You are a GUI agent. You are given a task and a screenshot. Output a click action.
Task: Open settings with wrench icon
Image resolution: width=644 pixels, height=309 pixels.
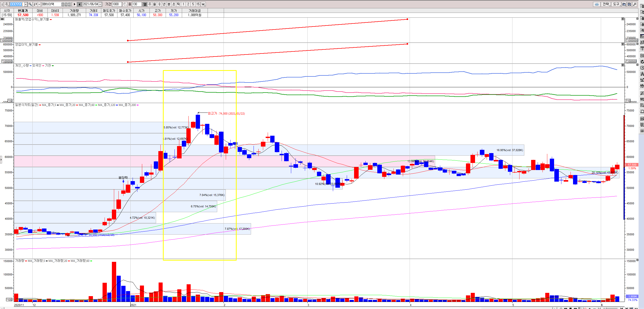click(x=635, y=4)
